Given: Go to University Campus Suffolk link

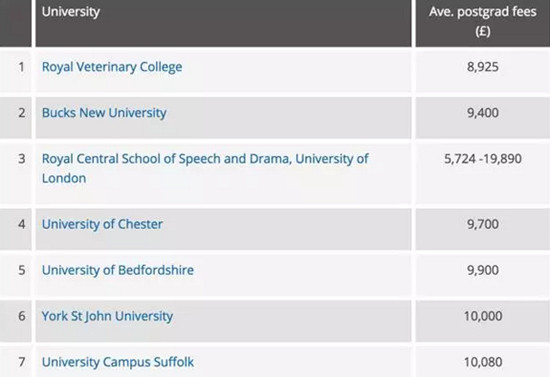Looking at the screenshot, I should [118, 362].
